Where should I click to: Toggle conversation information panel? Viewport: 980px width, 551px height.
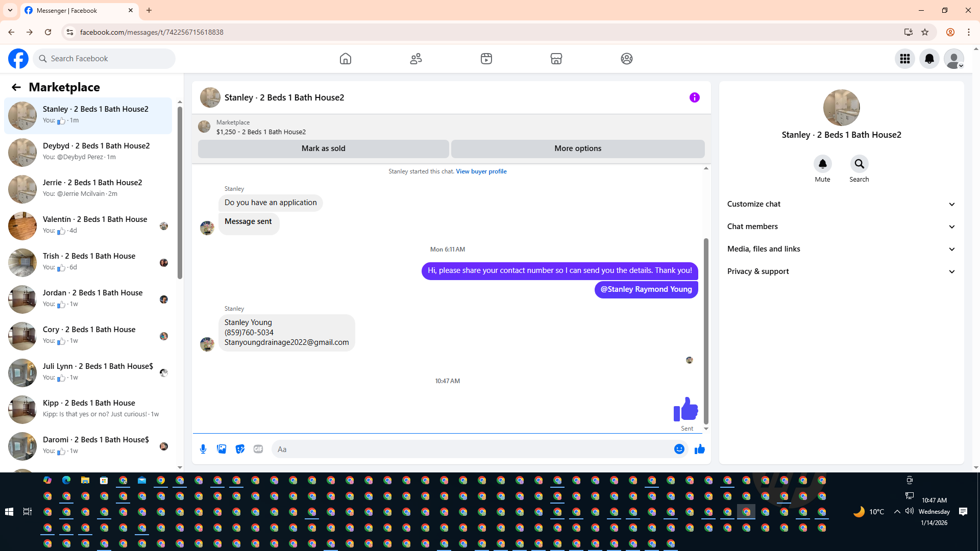point(694,97)
